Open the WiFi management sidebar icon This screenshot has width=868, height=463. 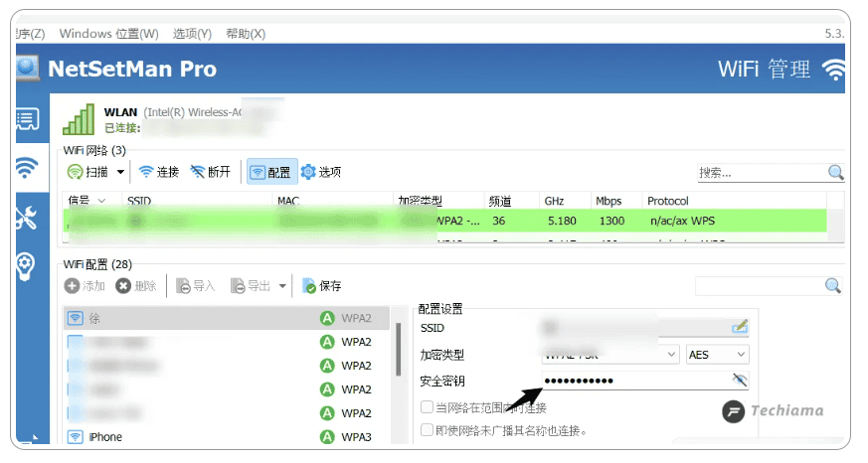coord(27,167)
